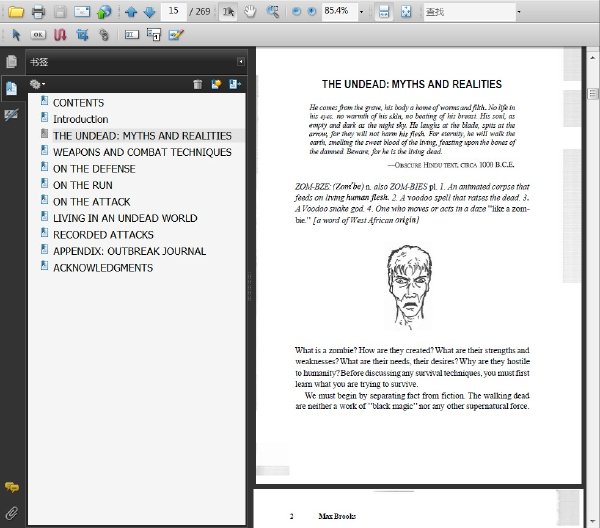This screenshot has width=600, height=528.
Task: Click the page title heading text
Action: tap(412, 84)
